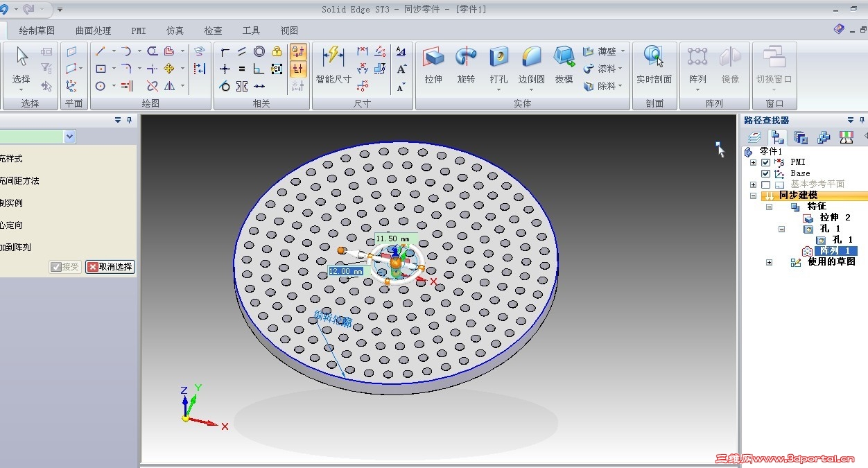Click the layers icon in PathFinder tabs

pos(754,137)
